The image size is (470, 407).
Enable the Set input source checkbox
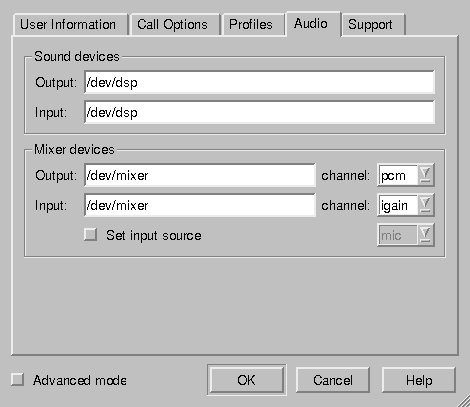[x=91, y=234]
